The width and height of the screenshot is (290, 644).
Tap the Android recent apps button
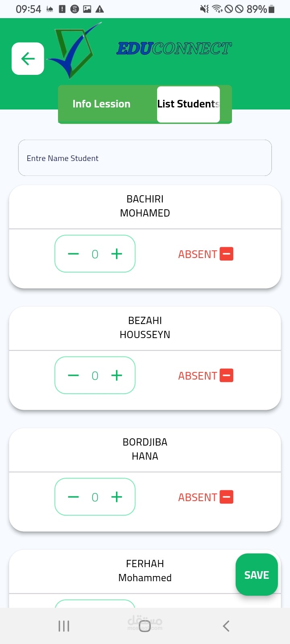pos(64,626)
